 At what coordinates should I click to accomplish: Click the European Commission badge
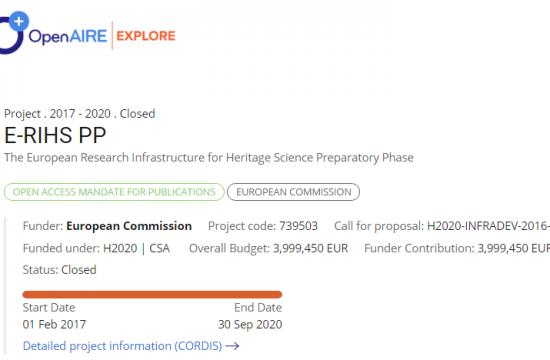coord(294,192)
